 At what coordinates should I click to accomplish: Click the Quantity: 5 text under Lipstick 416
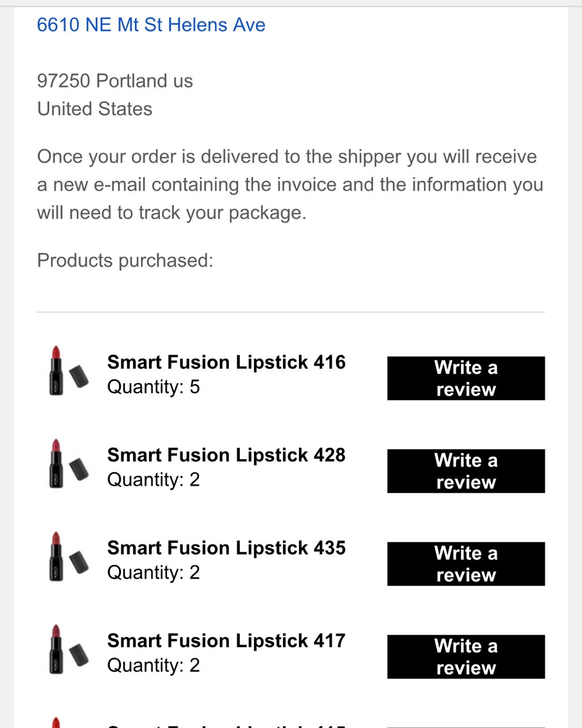tap(154, 387)
